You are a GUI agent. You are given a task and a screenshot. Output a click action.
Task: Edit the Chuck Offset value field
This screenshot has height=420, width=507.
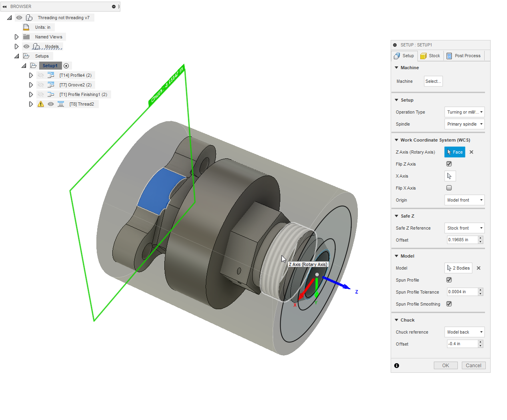coord(462,344)
